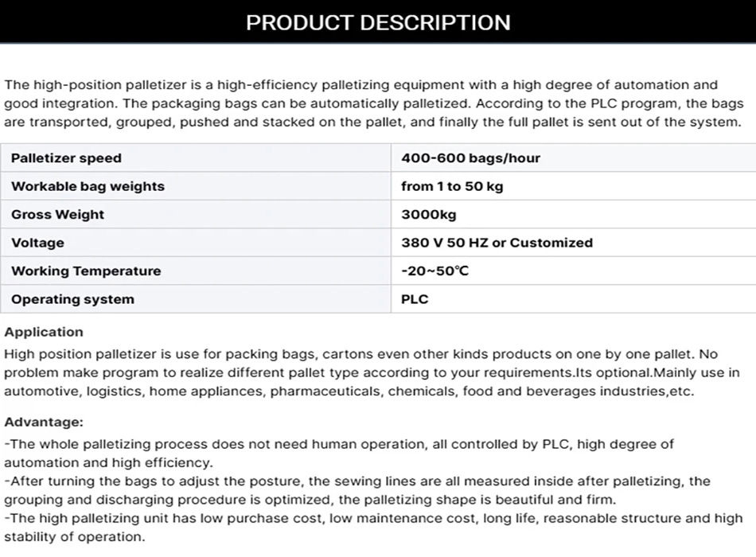Click the '380 V 50 HZ or Customized' value

coord(497,243)
